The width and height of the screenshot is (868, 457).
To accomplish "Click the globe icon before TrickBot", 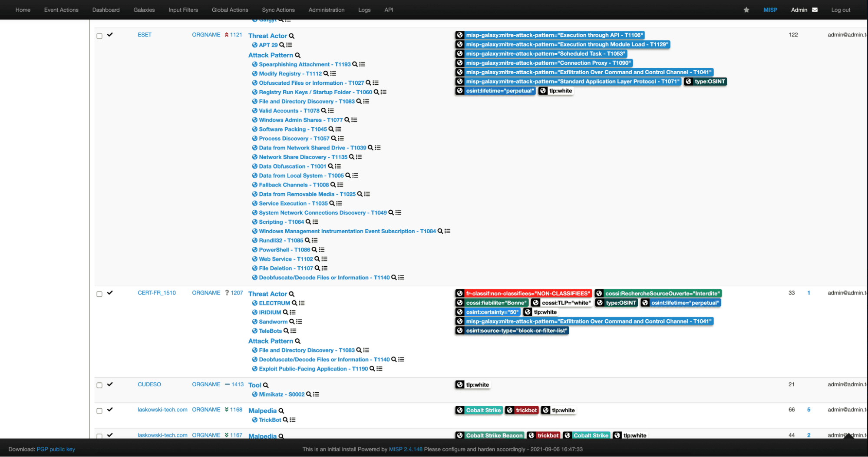I will (x=255, y=420).
